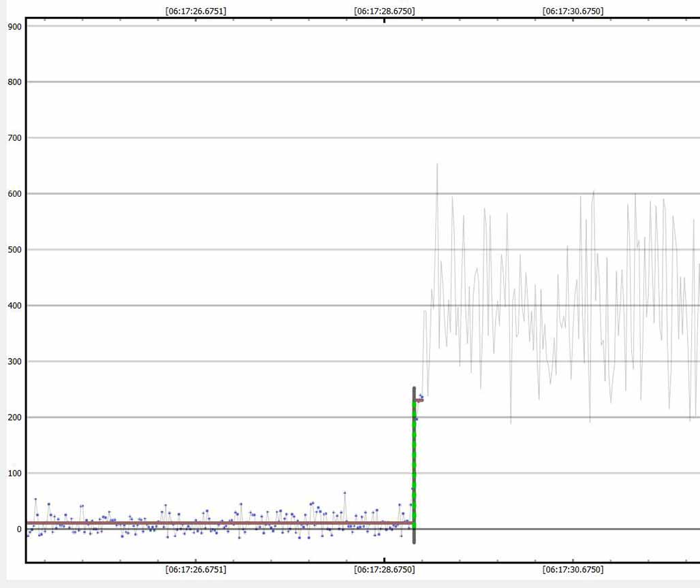Click the 100 Y-axis tick label
The image size is (700, 588).
point(14,473)
